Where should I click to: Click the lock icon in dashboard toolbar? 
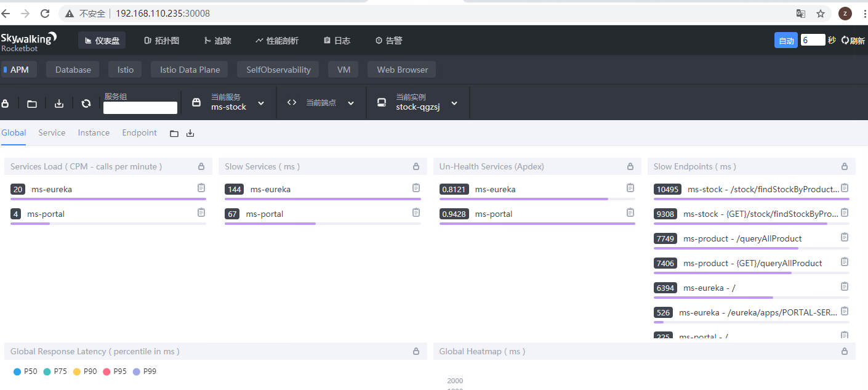click(x=6, y=104)
